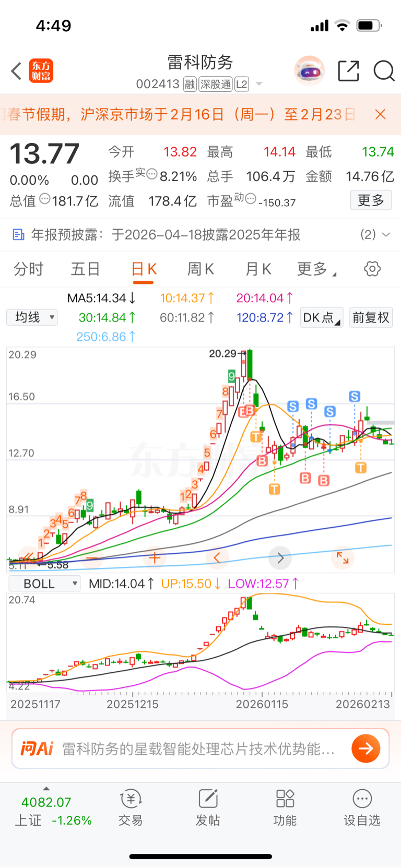Image resolution: width=401 pixels, height=868 pixels.
Task: Tap the 金额 14.76亿 value
Action: pos(370,176)
